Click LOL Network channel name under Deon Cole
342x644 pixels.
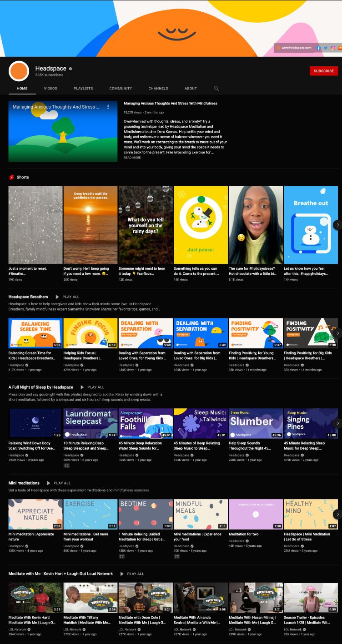coord(128,629)
